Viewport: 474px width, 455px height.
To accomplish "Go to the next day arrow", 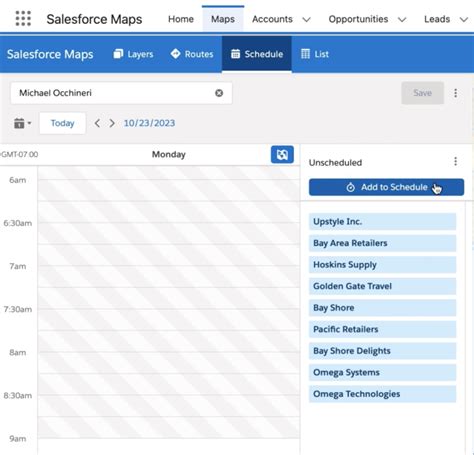I will point(112,123).
